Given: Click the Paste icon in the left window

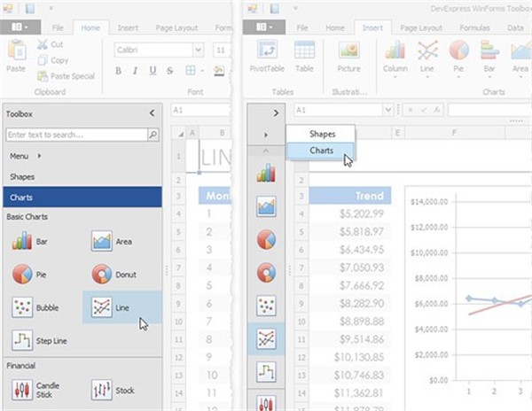Looking at the screenshot, I should [x=17, y=50].
